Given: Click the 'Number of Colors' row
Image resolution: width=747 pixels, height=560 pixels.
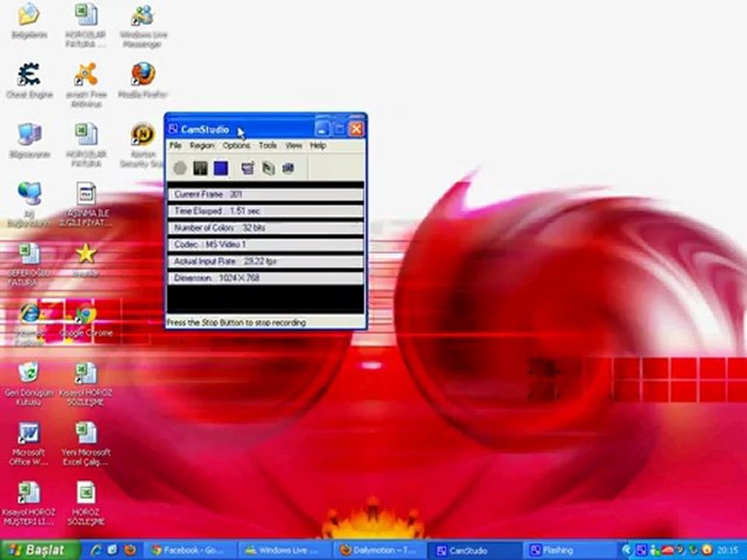Looking at the screenshot, I should coord(265,228).
